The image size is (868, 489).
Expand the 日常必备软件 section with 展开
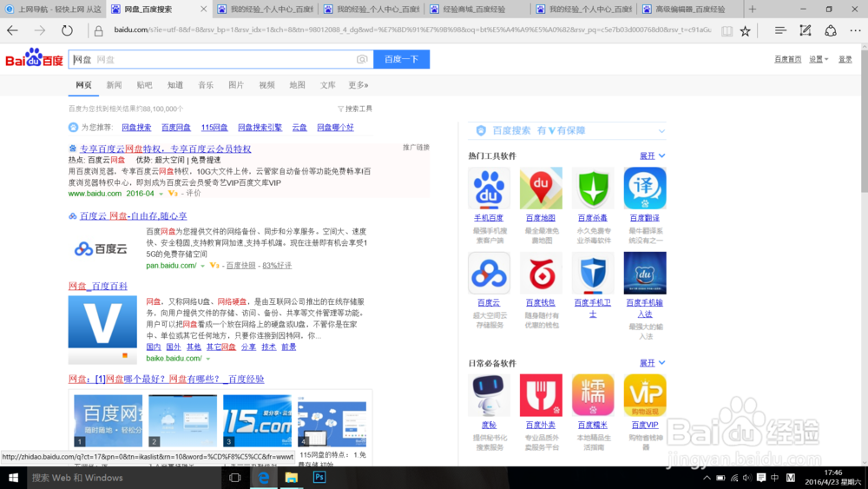tap(653, 363)
